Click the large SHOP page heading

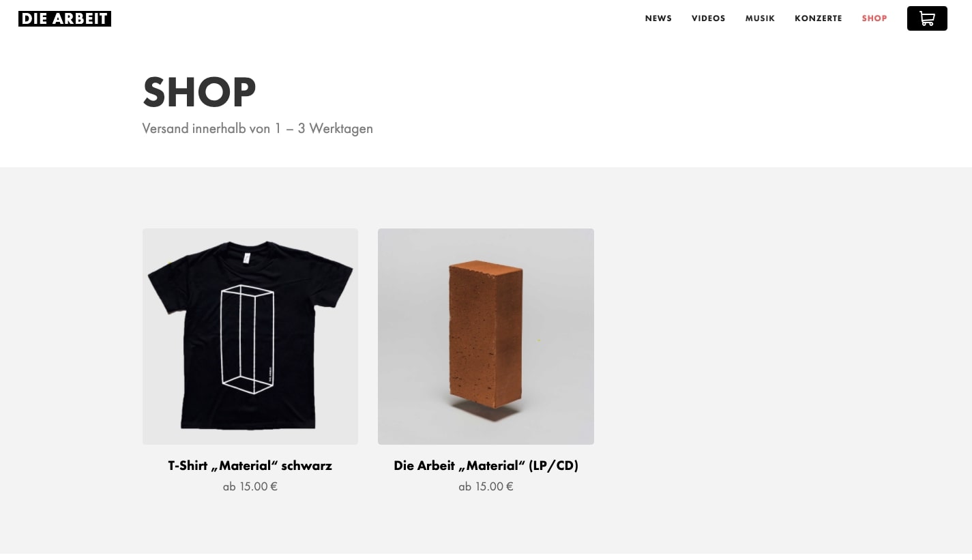click(x=199, y=92)
